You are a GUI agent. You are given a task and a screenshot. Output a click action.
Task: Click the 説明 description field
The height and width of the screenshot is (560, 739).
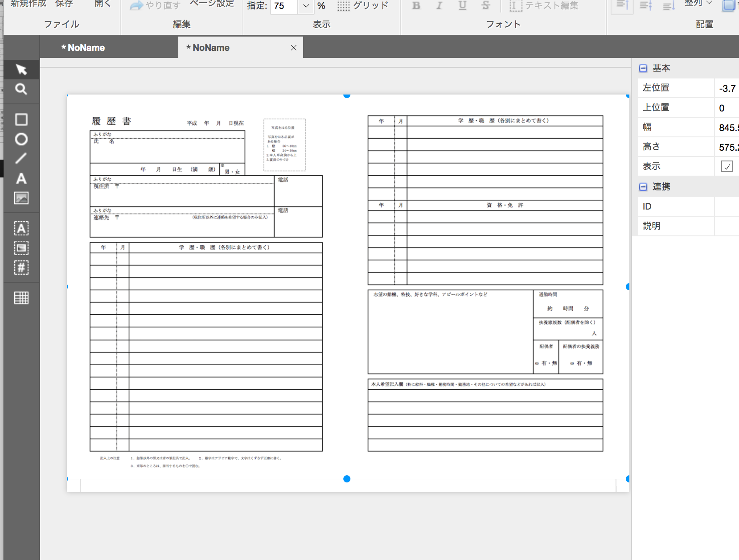[727, 226]
